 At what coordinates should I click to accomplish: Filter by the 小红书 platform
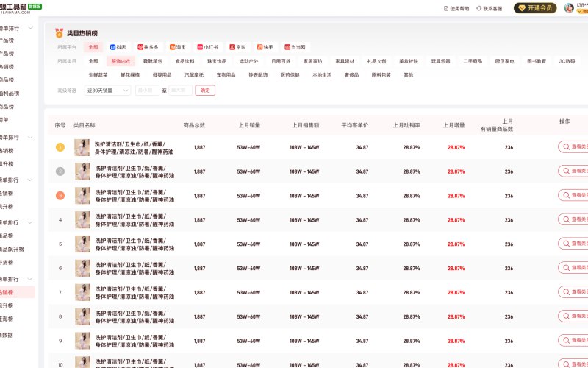207,47
